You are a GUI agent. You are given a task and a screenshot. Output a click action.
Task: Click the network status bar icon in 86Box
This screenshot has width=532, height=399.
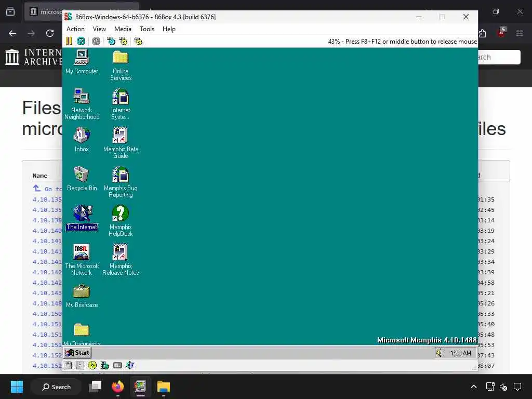(104, 365)
